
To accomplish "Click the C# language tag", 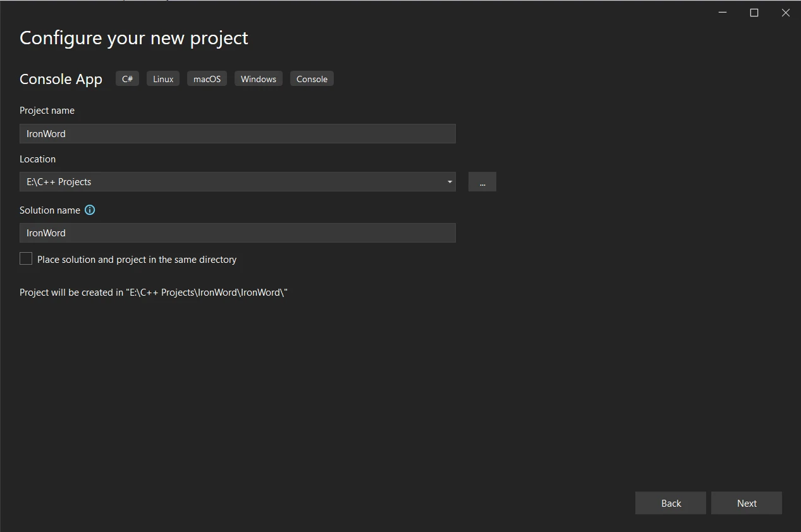I will coord(127,79).
